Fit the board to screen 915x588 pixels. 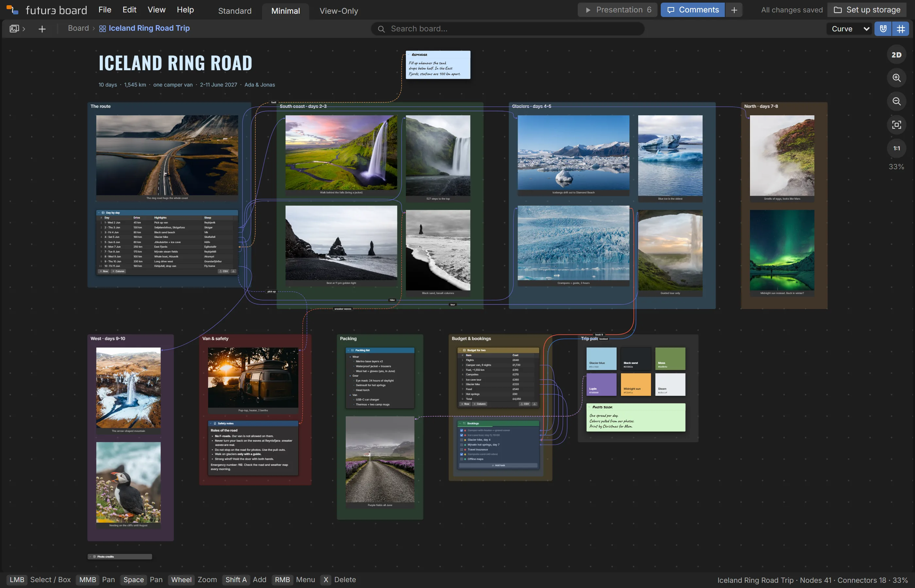tap(896, 125)
